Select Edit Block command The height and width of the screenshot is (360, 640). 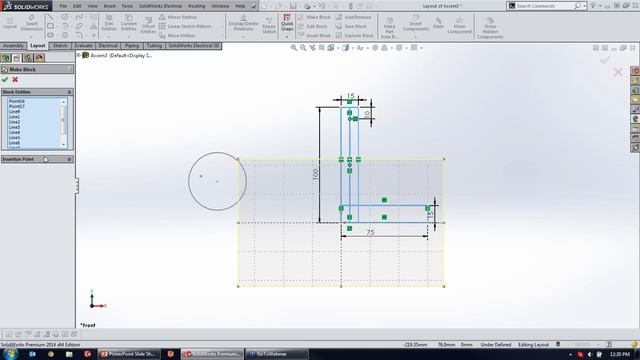click(313, 26)
